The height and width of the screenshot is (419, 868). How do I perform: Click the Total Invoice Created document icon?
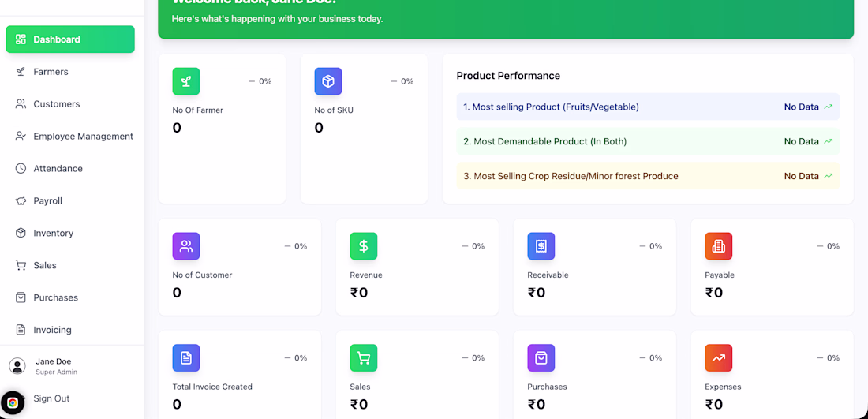[x=186, y=358]
